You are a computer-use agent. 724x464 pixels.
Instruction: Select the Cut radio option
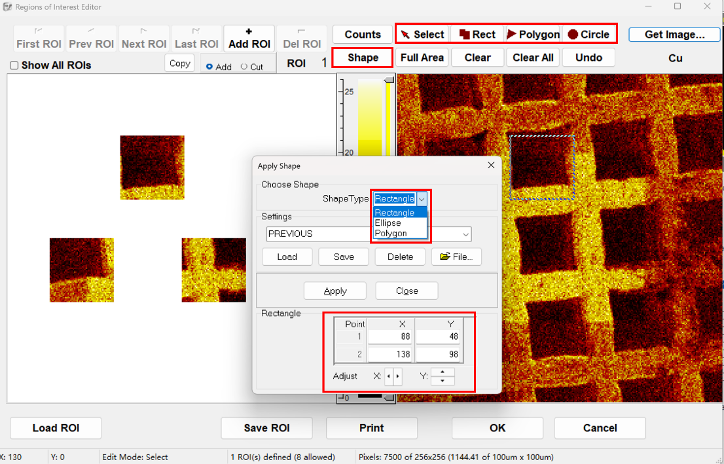click(245, 67)
